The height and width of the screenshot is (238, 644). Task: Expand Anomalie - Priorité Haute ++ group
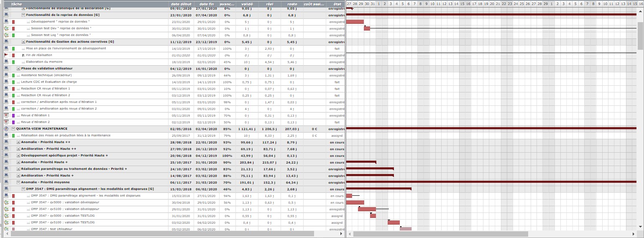[x=18, y=142]
